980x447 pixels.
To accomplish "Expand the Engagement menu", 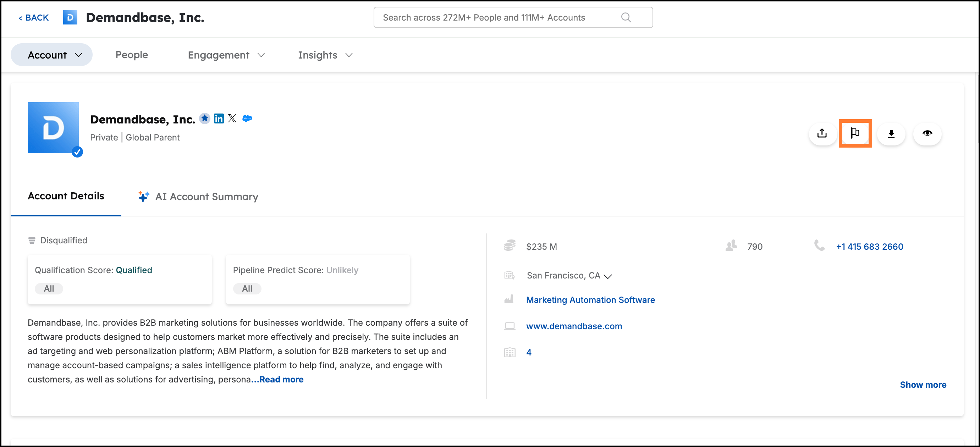I will coord(226,56).
